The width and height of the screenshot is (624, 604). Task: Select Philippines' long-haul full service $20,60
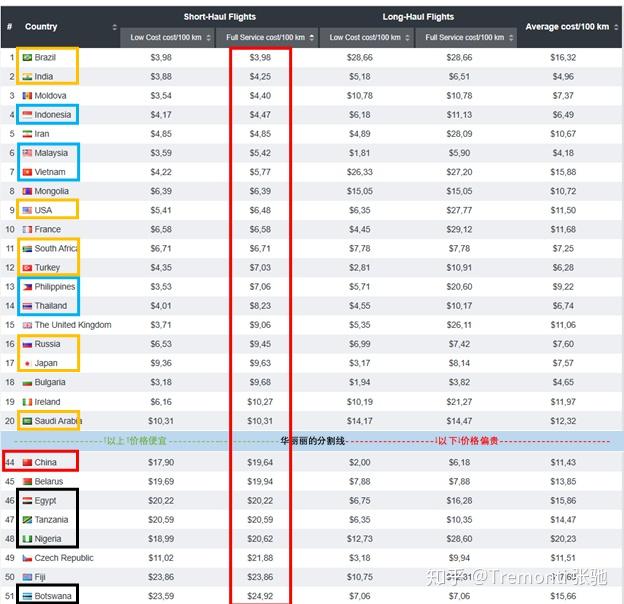[459, 287]
